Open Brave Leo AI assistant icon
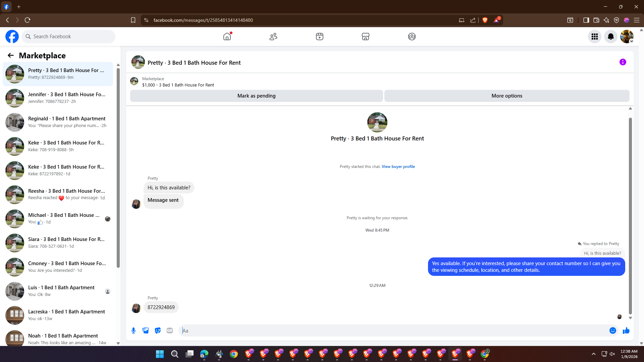The height and width of the screenshot is (362, 644). pyautogui.click(x=606, y=20)
